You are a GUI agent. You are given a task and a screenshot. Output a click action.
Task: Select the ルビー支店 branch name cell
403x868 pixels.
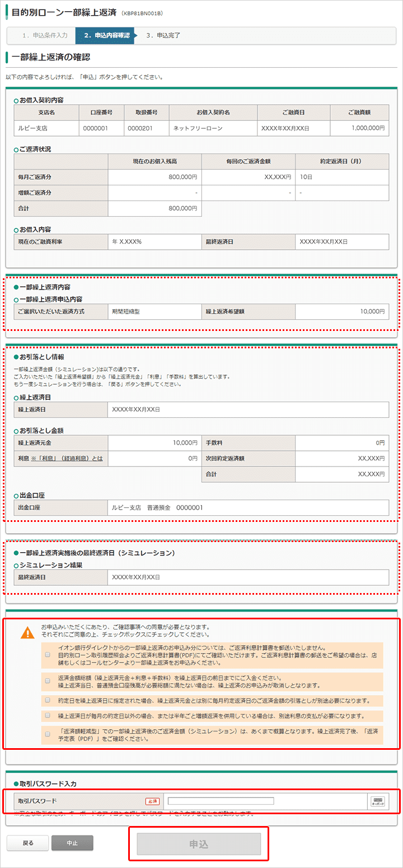[46, 128]
